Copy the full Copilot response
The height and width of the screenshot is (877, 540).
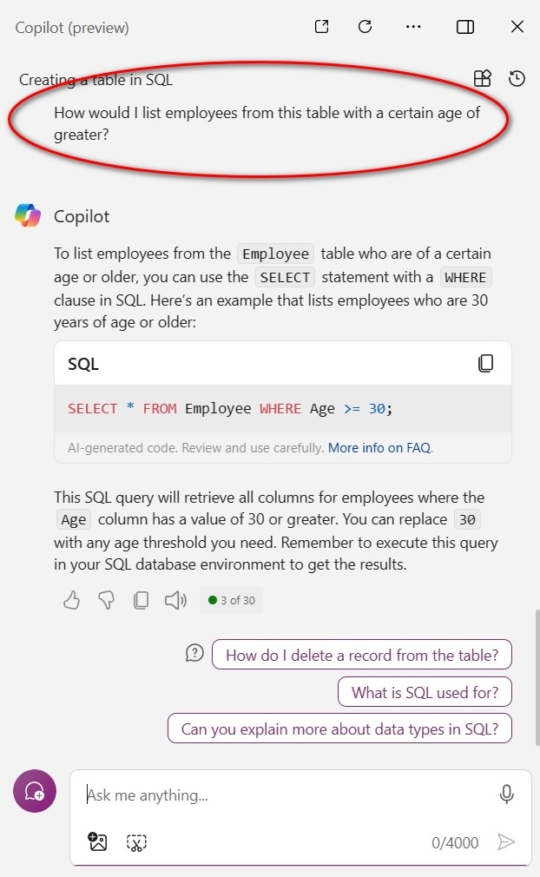(x=141, y=600)
